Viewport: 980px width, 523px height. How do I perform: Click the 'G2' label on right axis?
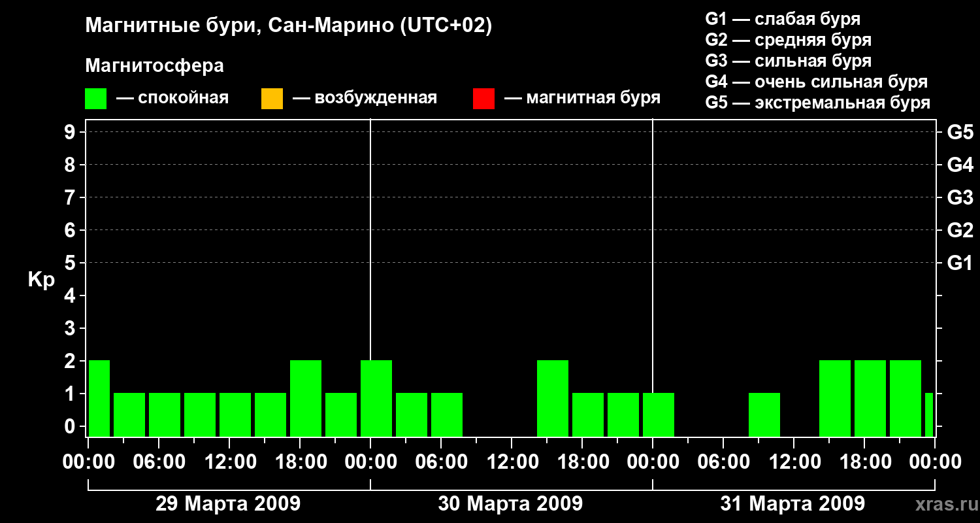point(960,230)
